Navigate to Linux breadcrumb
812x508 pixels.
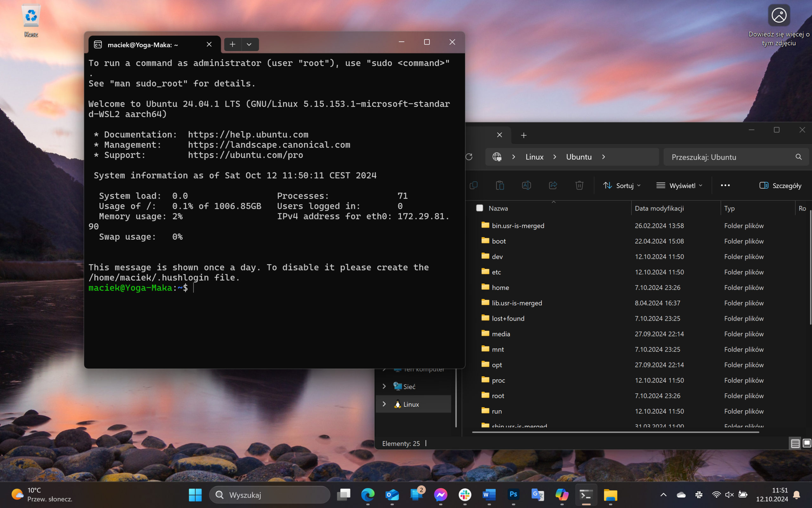534,157
